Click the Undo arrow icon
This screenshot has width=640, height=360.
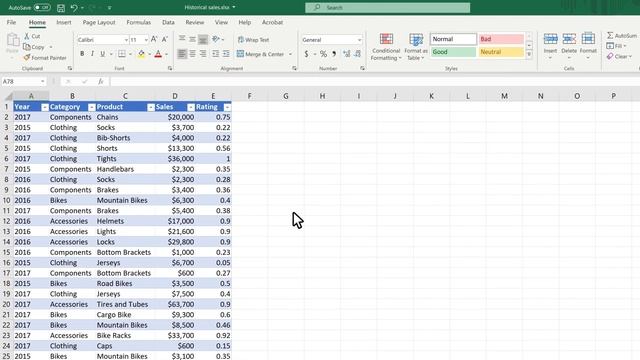[x=74, y=8]
